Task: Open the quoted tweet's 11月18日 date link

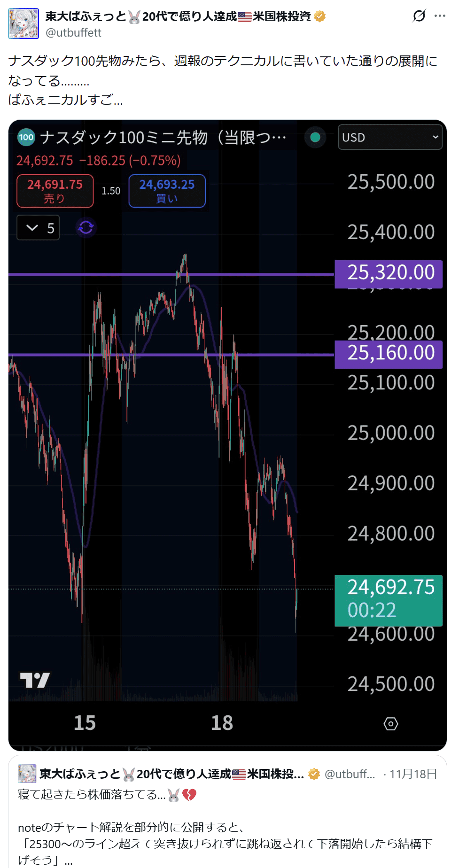Action: 413,774
